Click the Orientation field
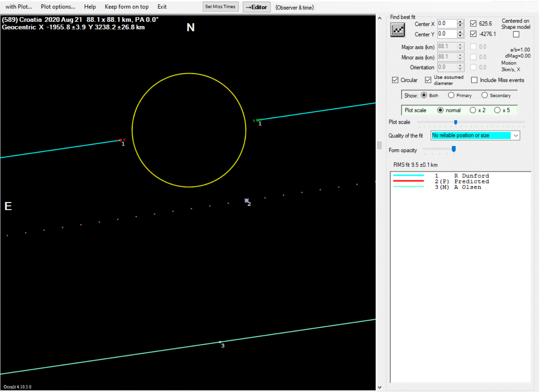The width and height of the screenshot is (539, 392). [x=447, y=67]
